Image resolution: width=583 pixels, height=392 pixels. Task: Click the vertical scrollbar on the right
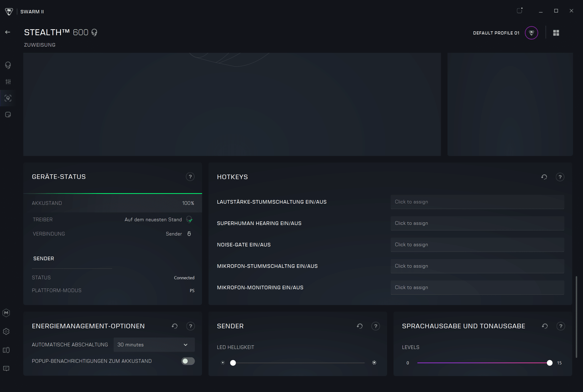(576, 317)
